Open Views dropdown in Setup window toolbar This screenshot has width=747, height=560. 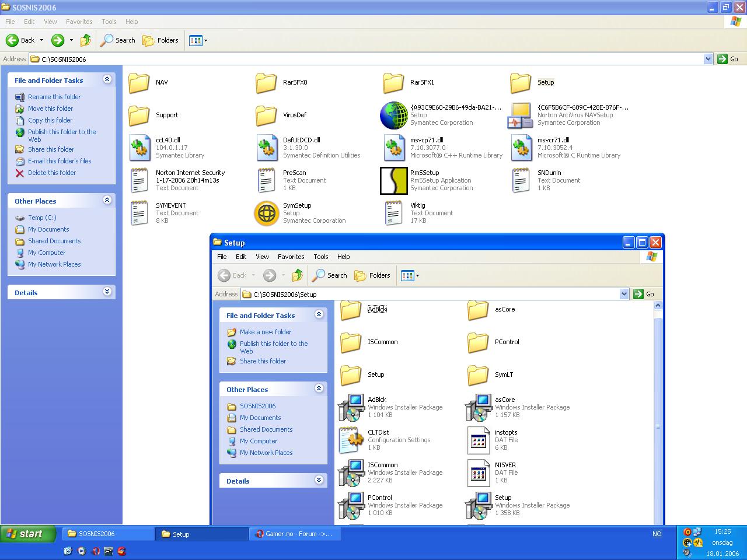pyautogui.click(x=410, y=275)
